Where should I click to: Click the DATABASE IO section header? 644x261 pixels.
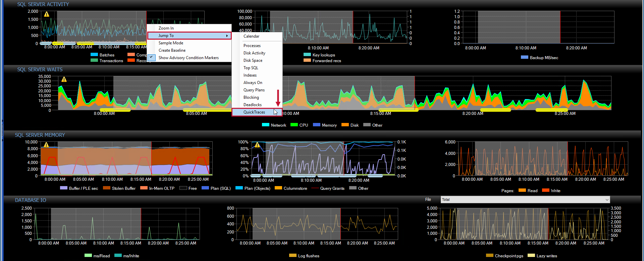click(31, 200)
